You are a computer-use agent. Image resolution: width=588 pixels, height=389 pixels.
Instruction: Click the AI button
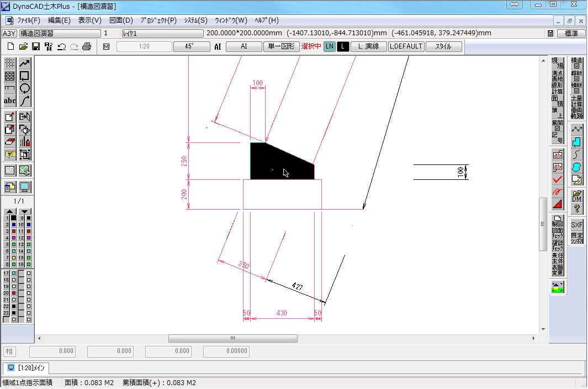pyautogui.click(x=243, y=46)
